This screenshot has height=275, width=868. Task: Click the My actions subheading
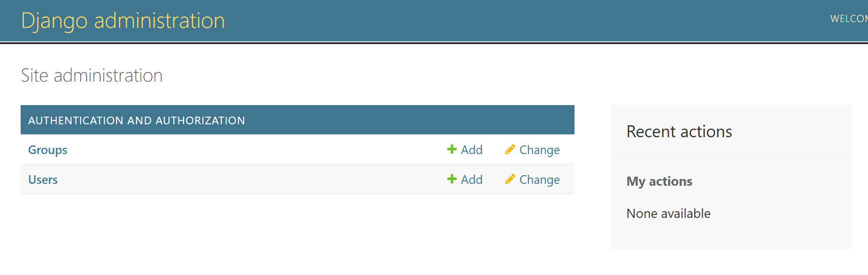[659, 181]
